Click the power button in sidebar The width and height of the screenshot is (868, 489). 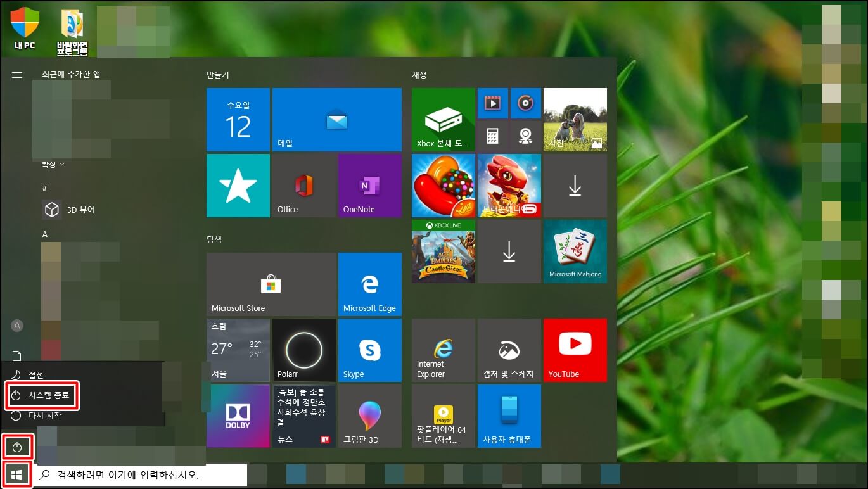[x=17, y=448]
